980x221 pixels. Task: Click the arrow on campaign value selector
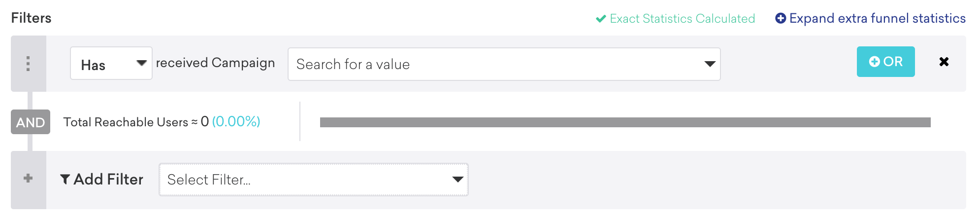(x=710, y=64)
